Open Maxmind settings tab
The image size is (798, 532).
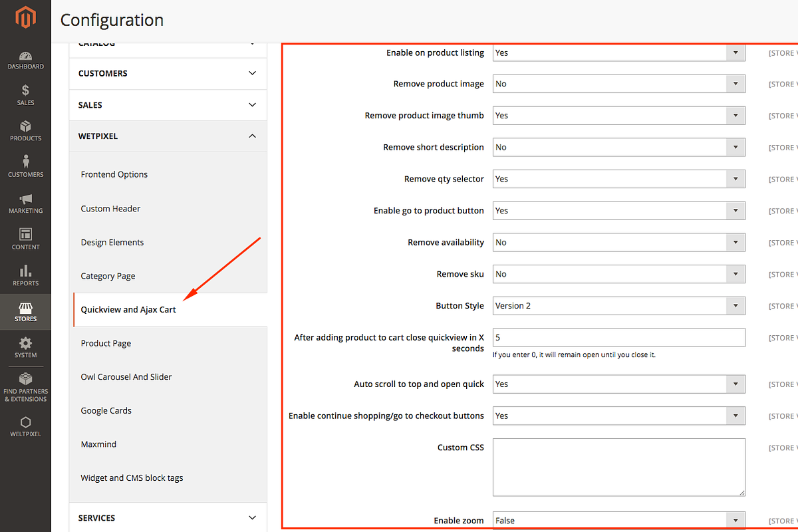click(98, 444)
